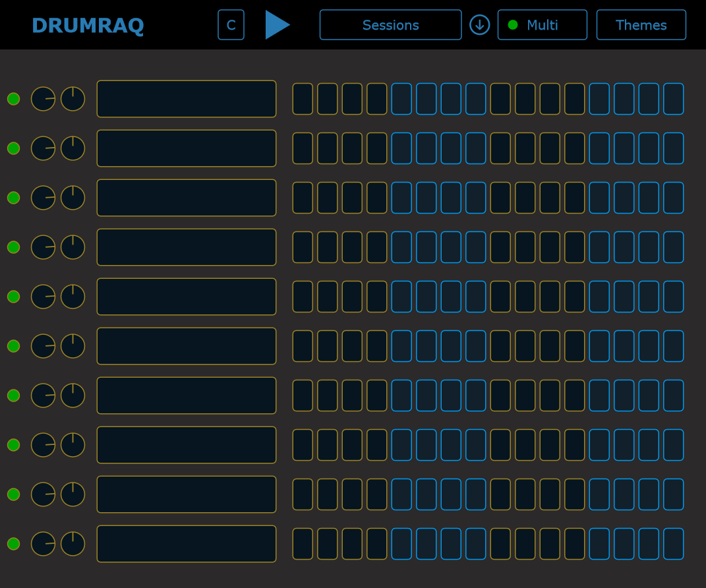
Task: Click the second knob in row 10
Action: [x=73, y=544]
